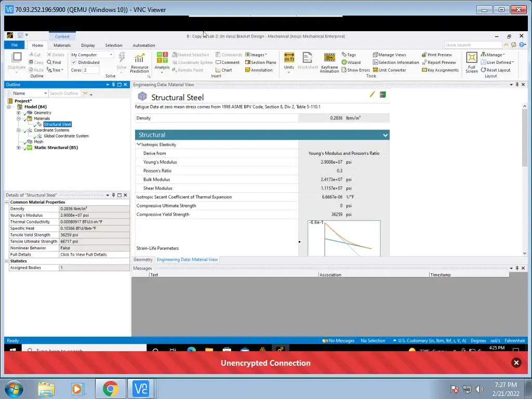Click Print Preview
532x399 pixels.
click(437, 55)
